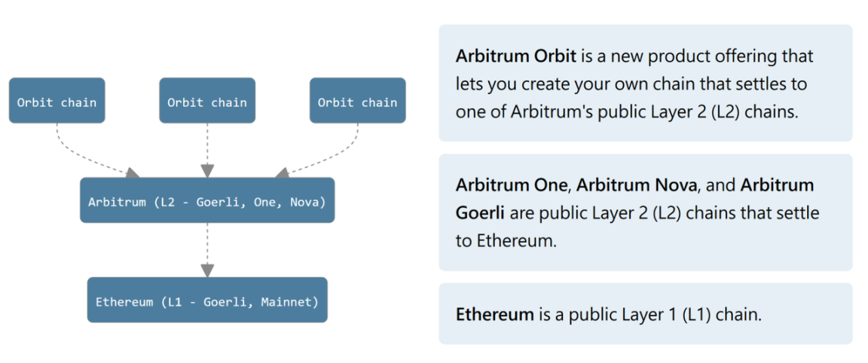868x363 pixels.
Task: Click the public Layer 2 chains panel
Action: (646, 212)
